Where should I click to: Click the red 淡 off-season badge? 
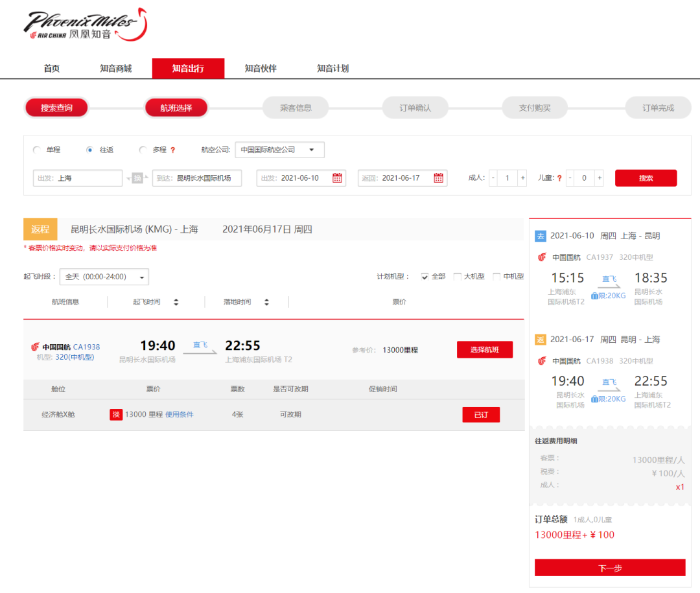point(116,415)
